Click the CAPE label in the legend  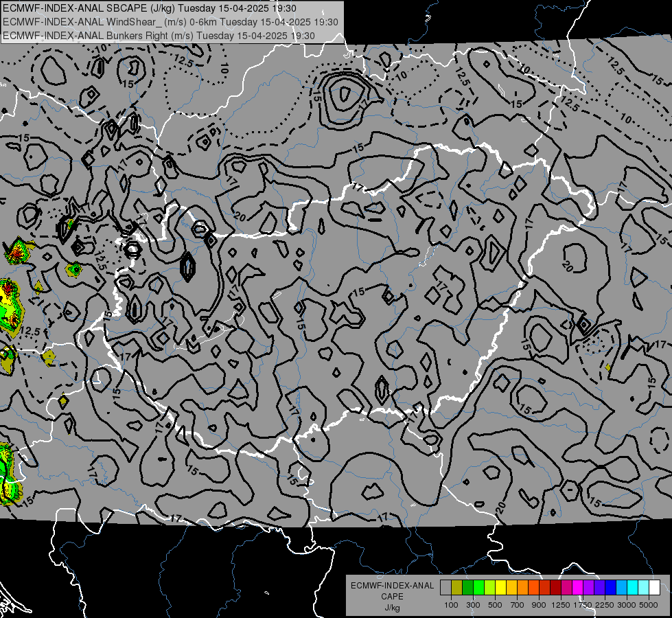coord(392,597)
